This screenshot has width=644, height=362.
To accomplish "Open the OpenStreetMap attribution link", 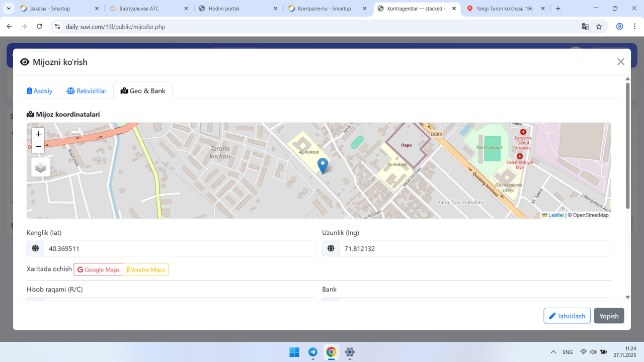I will (591, 215).
